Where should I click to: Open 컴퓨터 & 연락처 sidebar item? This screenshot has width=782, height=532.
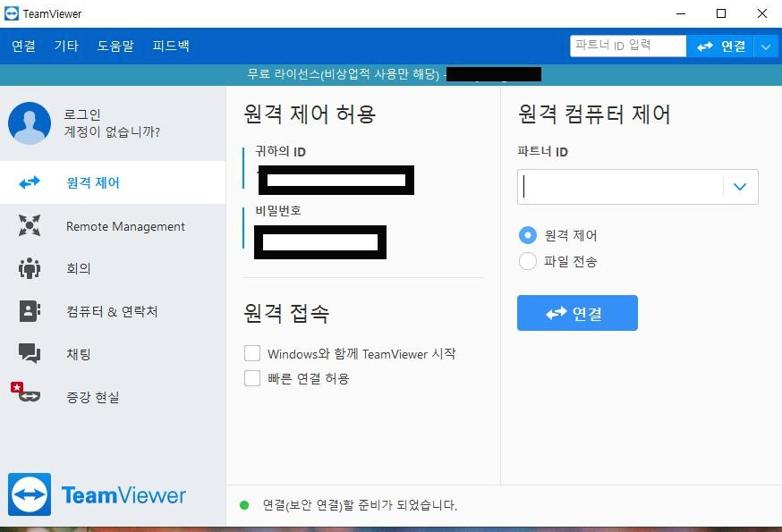[x=113, y=311]
